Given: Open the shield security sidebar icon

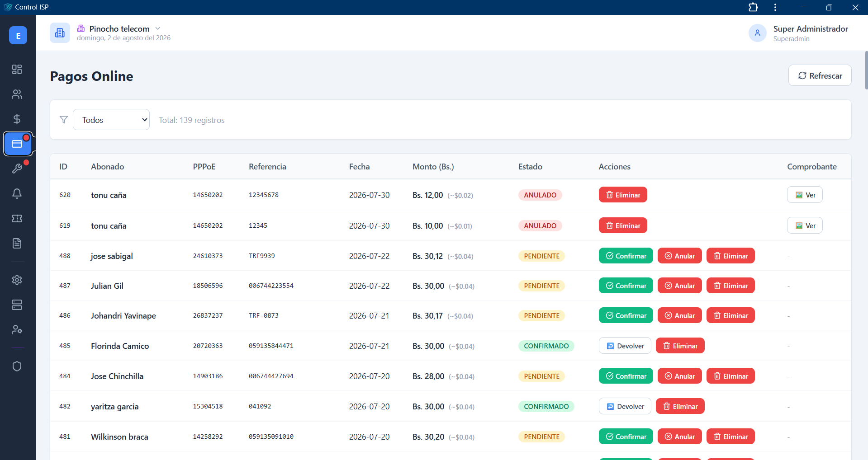Looking at the screenshot, I should click(x=17, y=366).
